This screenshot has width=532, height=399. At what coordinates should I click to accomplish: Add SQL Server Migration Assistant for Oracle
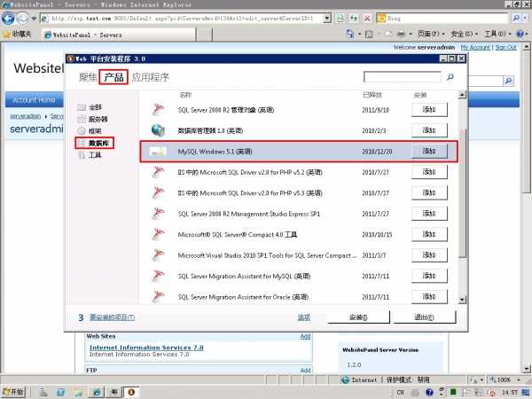[429, 296]
